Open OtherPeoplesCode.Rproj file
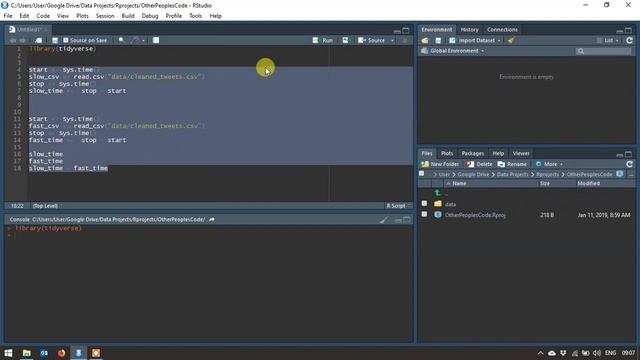The image size is (640, 360). [x=475, y=215]
